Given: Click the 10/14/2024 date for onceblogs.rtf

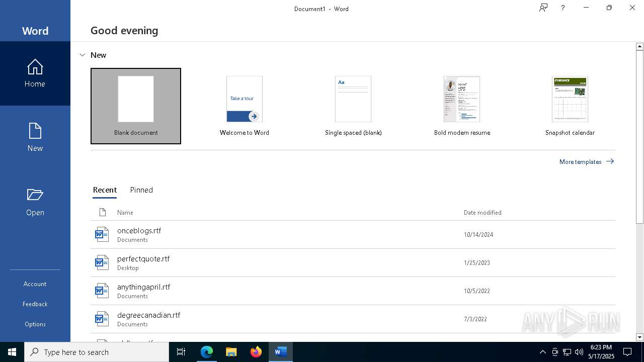Looking at the screenshot, I should point(478,235).
